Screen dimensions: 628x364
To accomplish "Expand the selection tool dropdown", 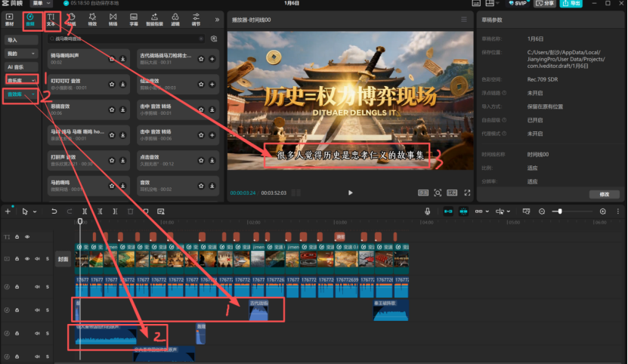I will 35,211.
